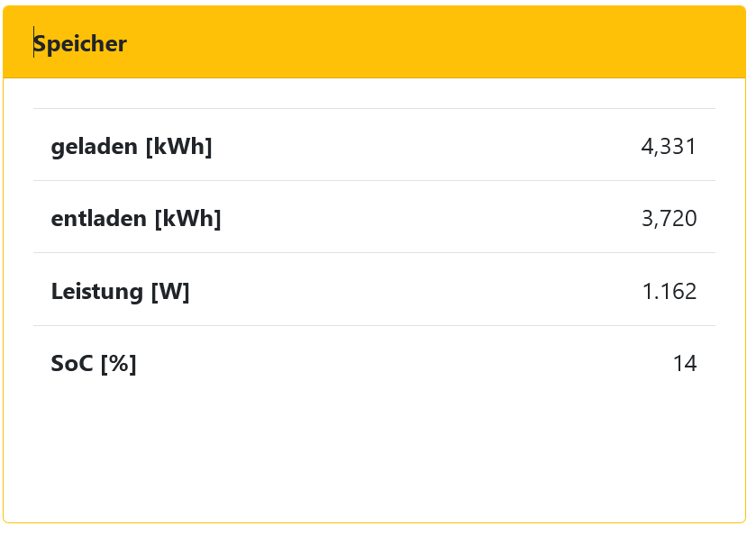The height and width of the screenshot is (535, 756).
Task: Click the entladen value 3,720
Action: point(669,218)
